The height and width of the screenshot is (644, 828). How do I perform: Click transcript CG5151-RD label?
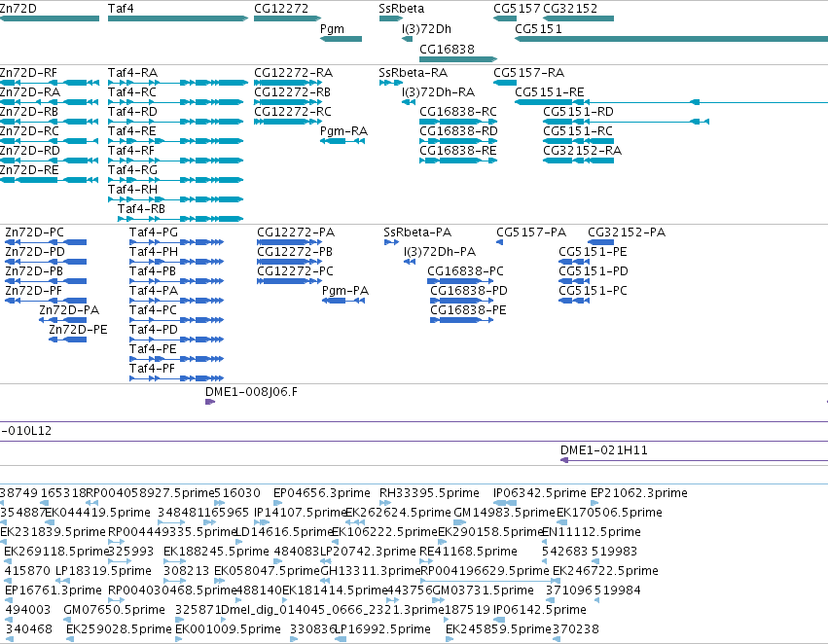point(578,112)
